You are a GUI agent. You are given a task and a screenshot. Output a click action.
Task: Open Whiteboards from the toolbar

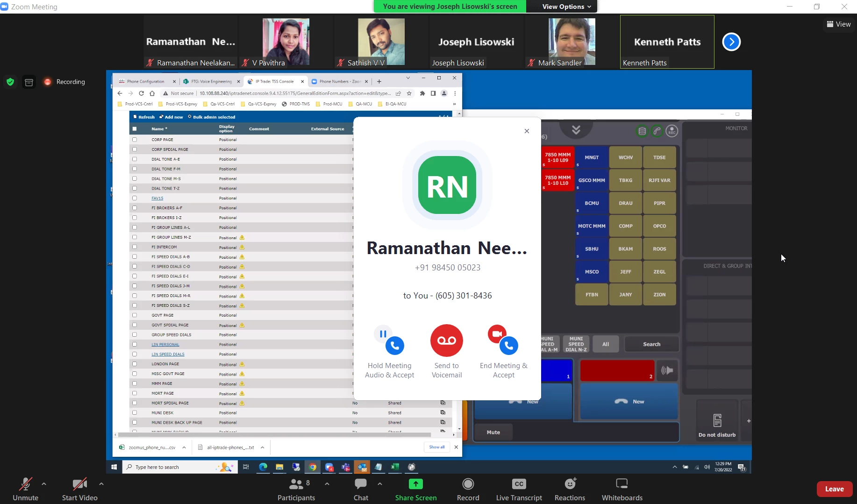(x=622, y=489)
